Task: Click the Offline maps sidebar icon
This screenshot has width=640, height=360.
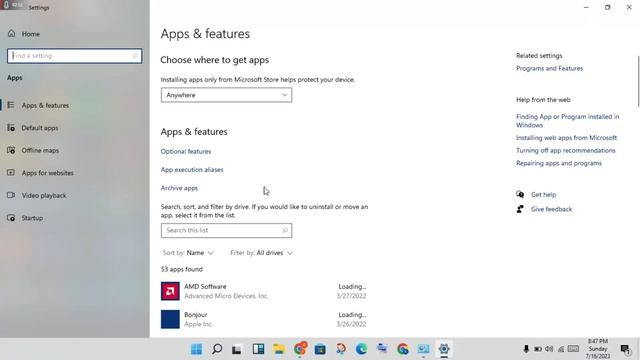Action: point(11,150)
